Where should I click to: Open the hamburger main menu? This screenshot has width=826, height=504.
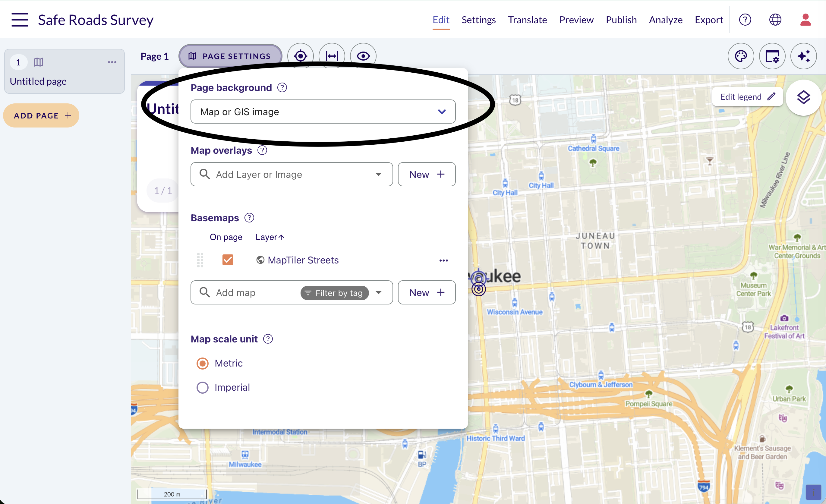20,20
